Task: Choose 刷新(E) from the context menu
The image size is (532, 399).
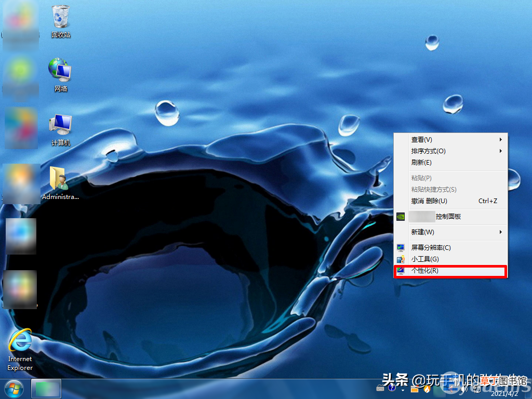Action: coord(450,163)
